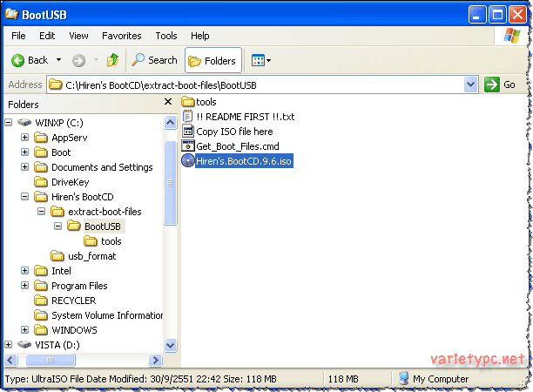Image resolution: width=533 pixels, height=392 pixels.
Task: Expand the Intel folder node
Action: 24,271
